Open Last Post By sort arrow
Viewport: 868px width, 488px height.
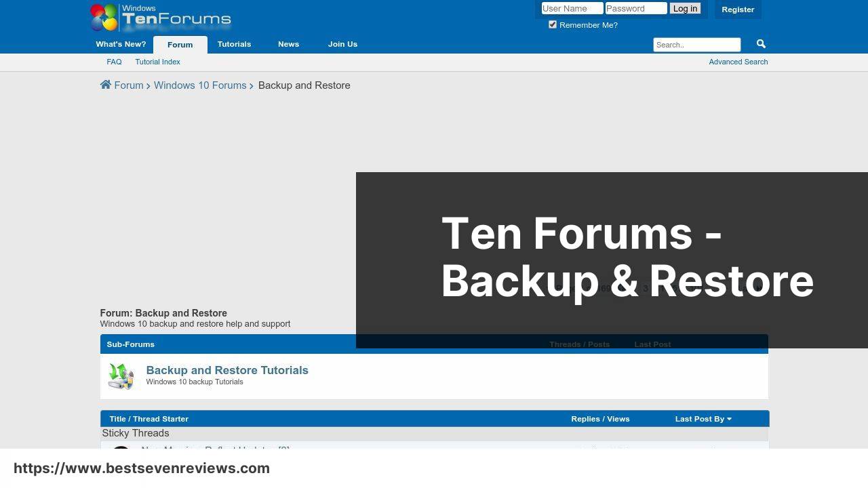click(x=729, y=419)
